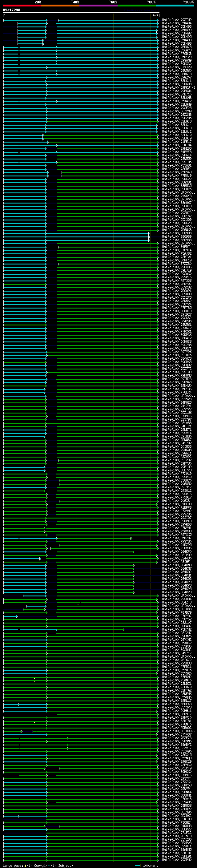Select label UniRef100_Q94GW8

(177, 450)
